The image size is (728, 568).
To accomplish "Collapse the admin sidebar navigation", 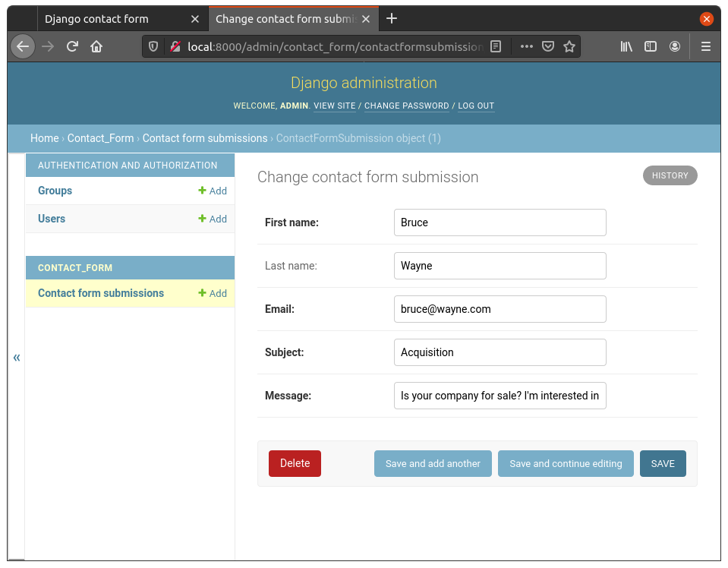I will [x=17, y=357].
